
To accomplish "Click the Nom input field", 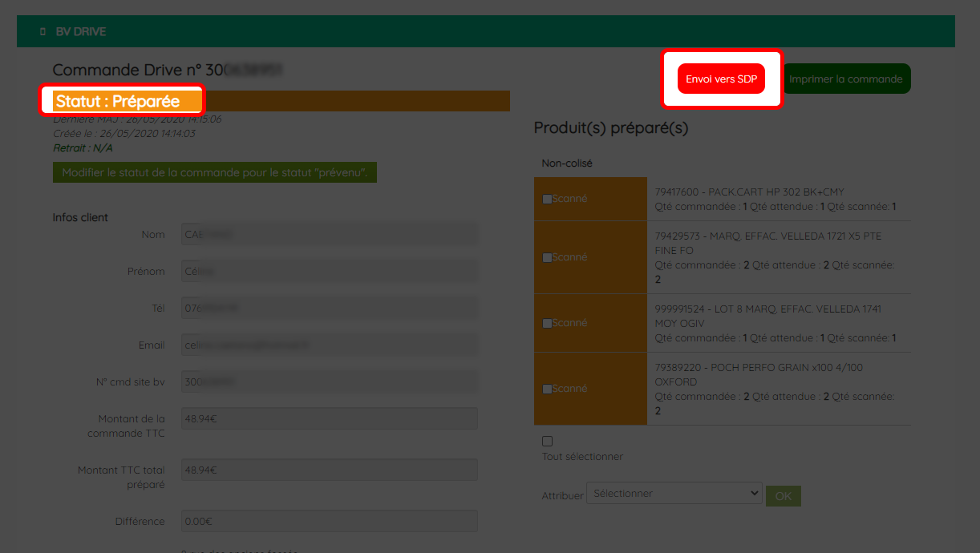I will point(330,234).
